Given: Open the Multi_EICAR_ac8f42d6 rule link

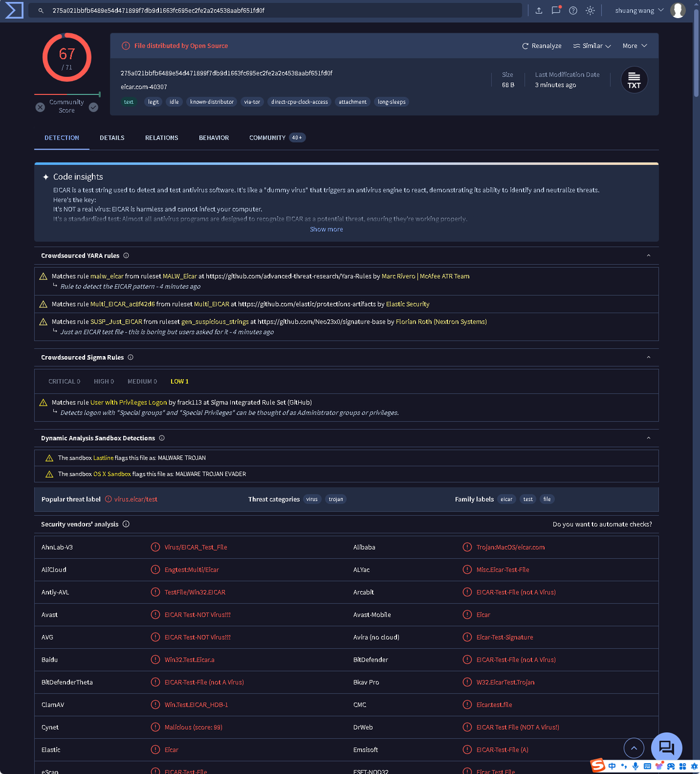Looking at the screenshot, I should 122,304.
